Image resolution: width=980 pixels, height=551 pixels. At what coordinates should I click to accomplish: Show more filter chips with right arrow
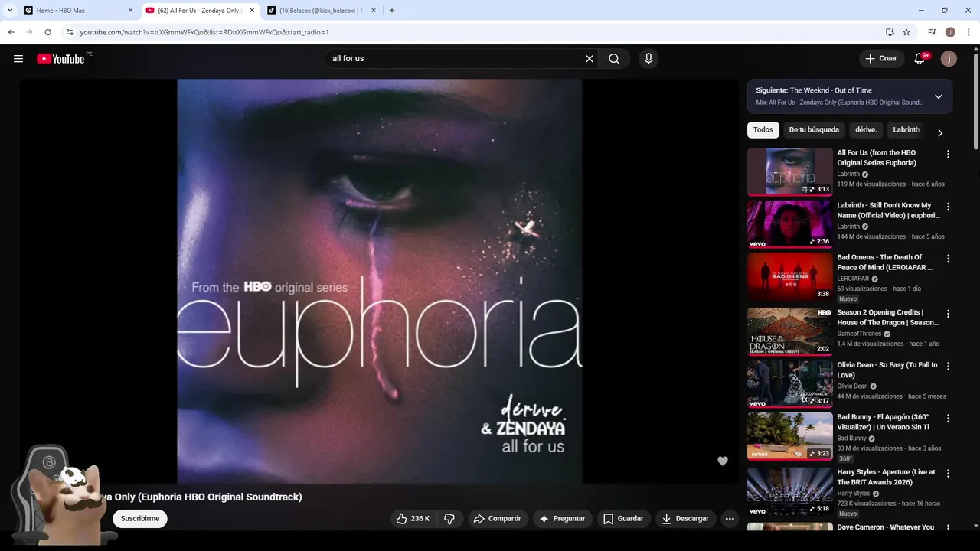[x=940, y=133]
